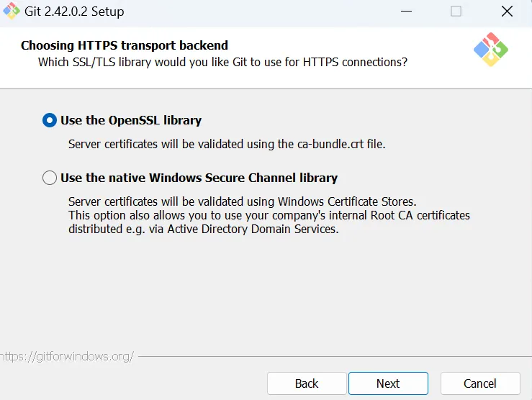Choose native Windows Secure Channel library radio
532x400 pixels.
(50, 178)
